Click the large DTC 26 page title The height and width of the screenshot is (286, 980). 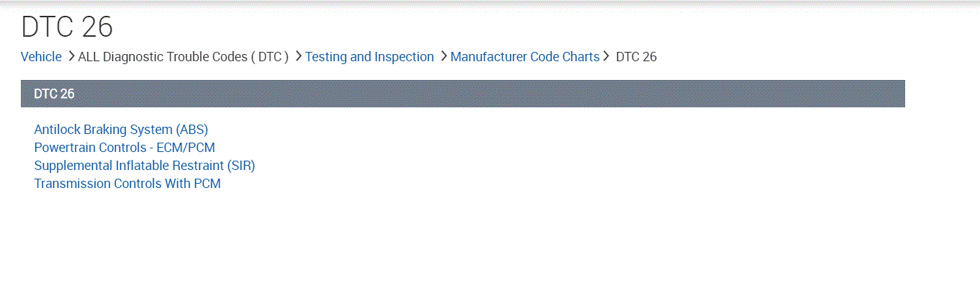(x=67, y=27)
